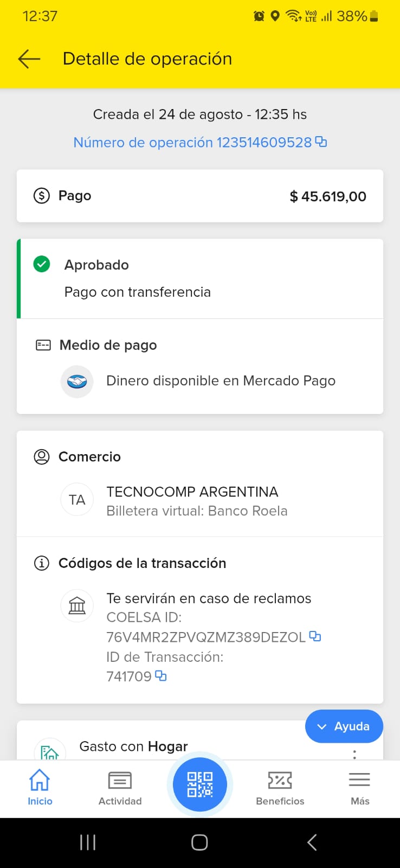Expand the Ayuda help button
The image size is (400, 868).
click(344, 726)
